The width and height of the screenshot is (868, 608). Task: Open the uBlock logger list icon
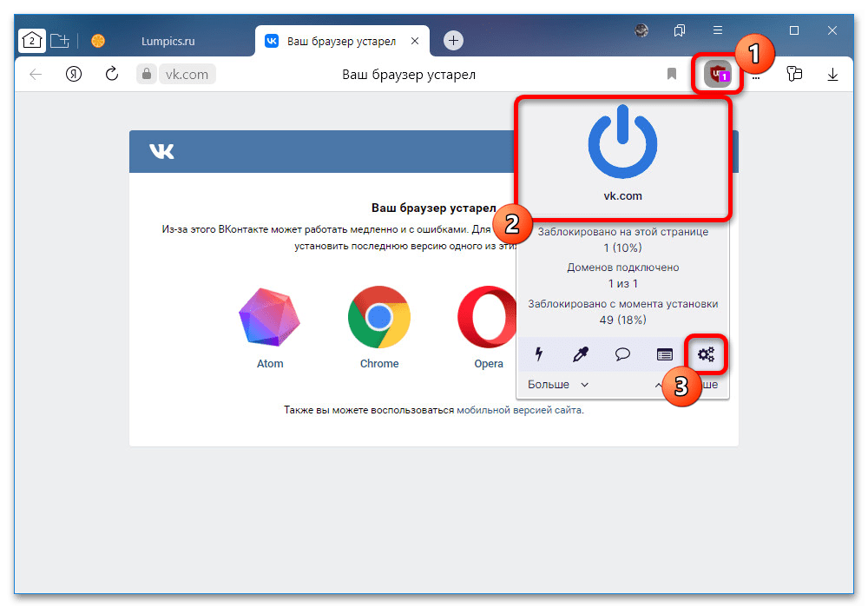click(x=664, y=354)
